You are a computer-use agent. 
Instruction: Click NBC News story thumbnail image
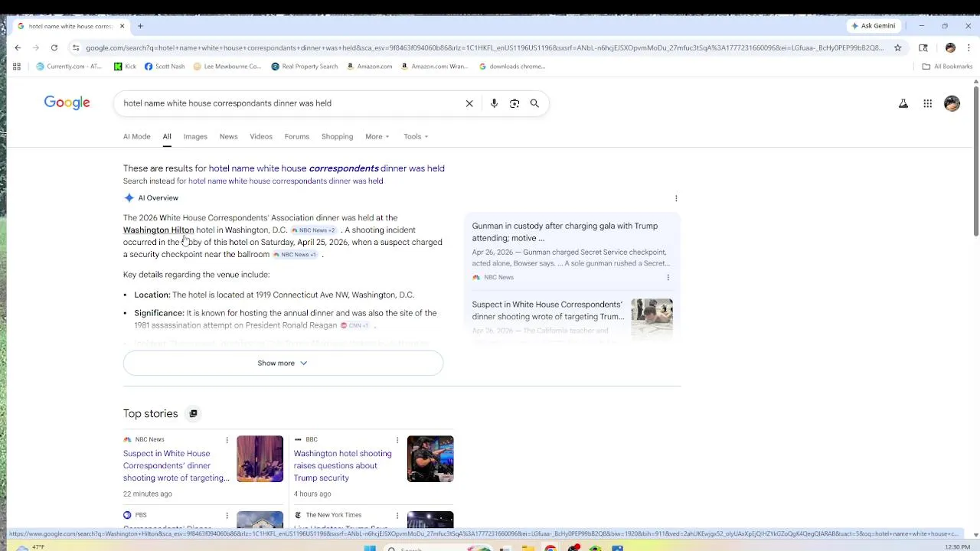(260, 459)
